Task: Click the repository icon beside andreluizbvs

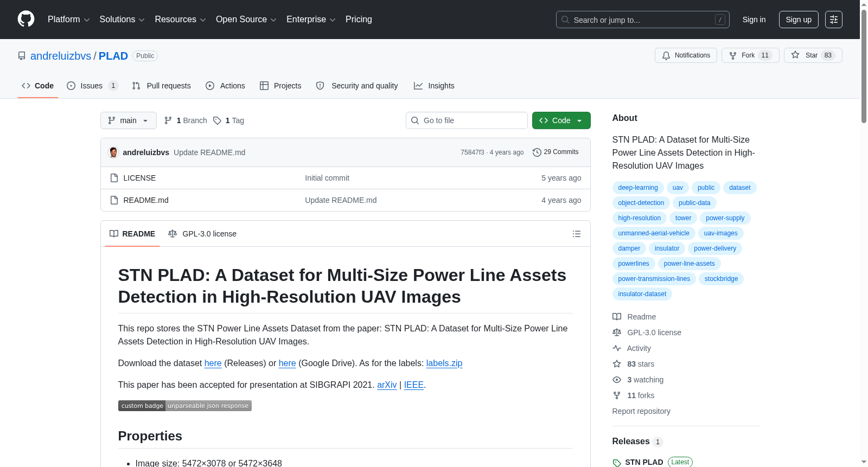Action: click(22, 56)
